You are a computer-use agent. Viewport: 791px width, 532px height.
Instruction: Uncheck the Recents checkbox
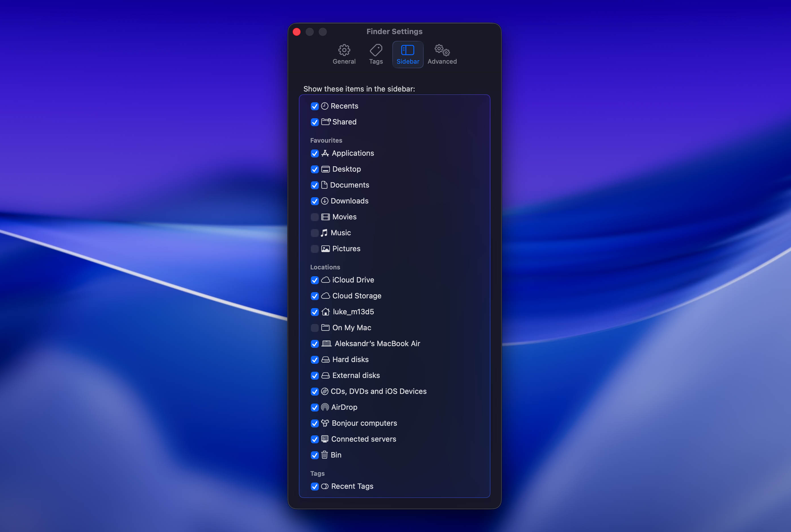[x=315, y=106]
